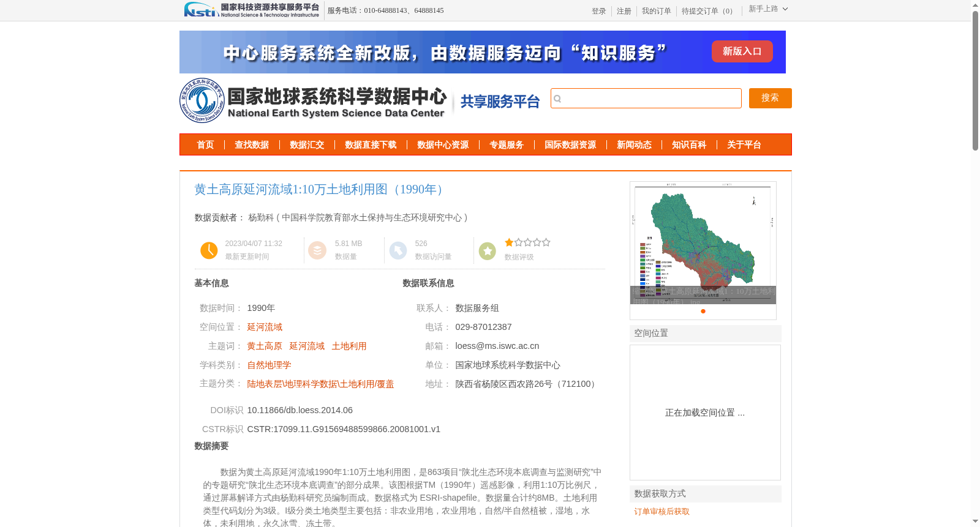Click the 注册 link
Screen dimensions: 980x527
point(624,11)
